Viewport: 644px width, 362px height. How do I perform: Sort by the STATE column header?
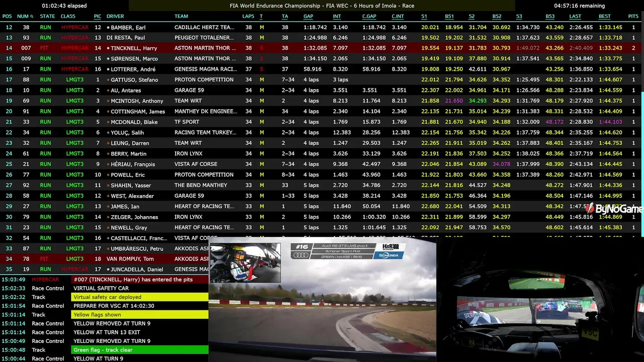pyautogui.click(x=47, y=17)
